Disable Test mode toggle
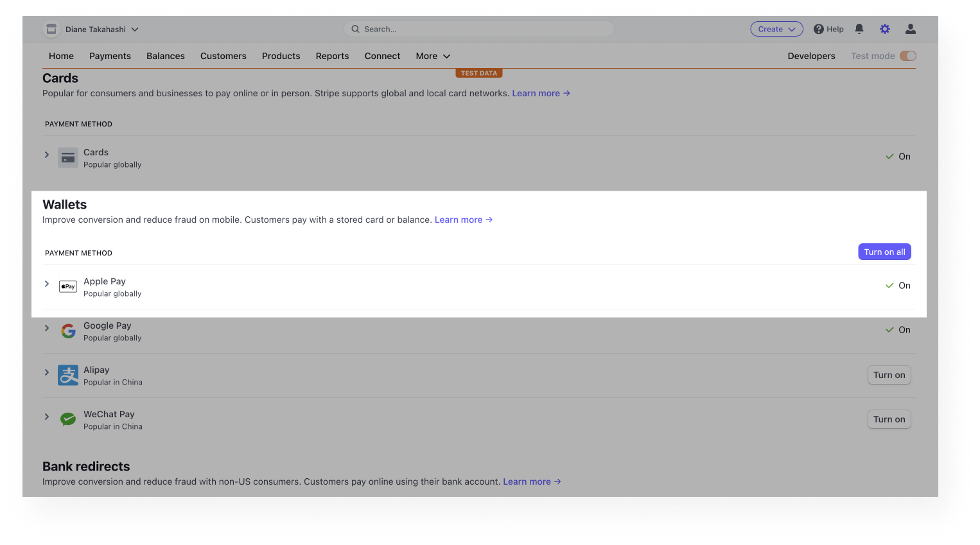This screenshot has height=545, width=980. 907,56
